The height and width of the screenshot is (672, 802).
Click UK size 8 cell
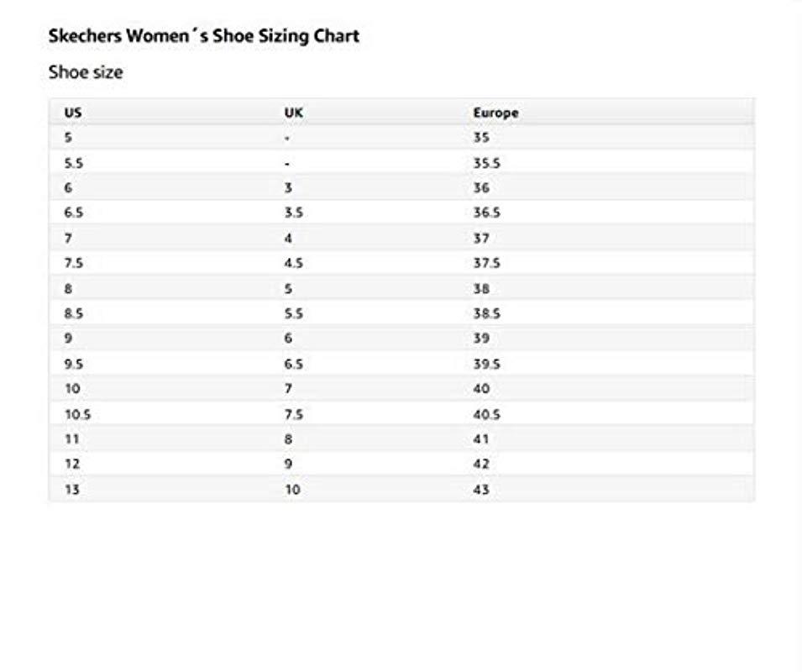point(288,439)
